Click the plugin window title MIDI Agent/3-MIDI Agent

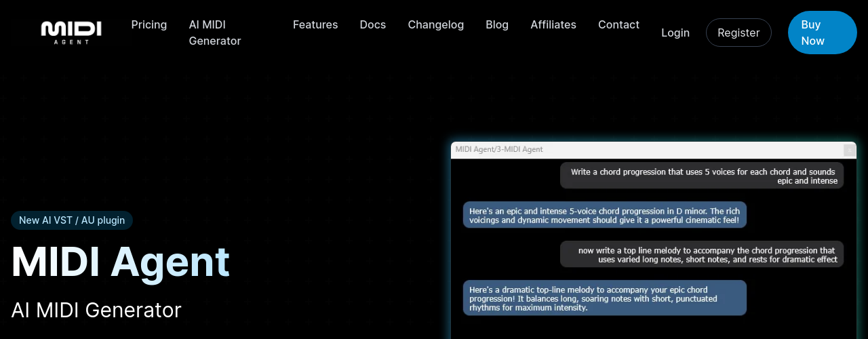point(499,149)
